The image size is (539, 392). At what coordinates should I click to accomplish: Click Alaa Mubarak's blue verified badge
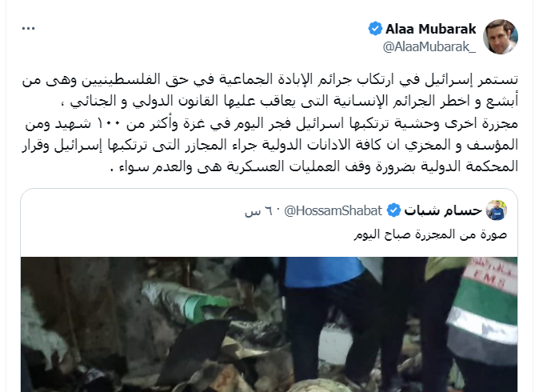375,29
